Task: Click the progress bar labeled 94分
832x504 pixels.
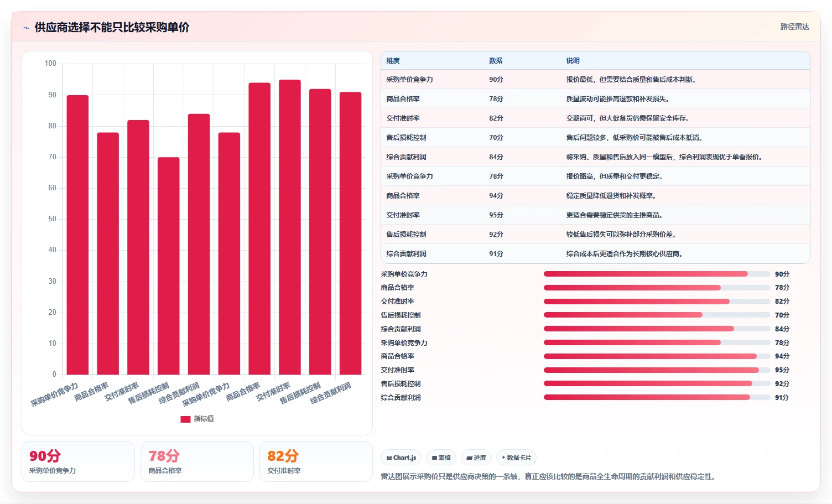Action: tap(657, 356)
